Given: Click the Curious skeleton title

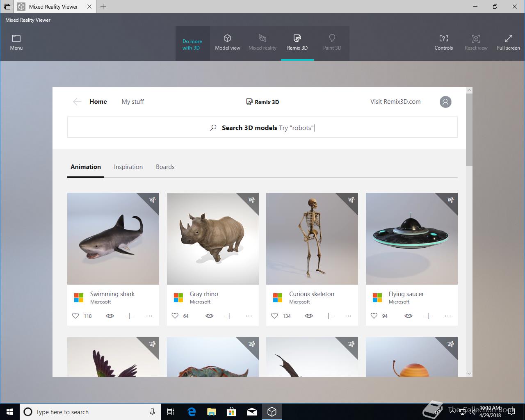Looking at the screenshot, I should (312, 294).
